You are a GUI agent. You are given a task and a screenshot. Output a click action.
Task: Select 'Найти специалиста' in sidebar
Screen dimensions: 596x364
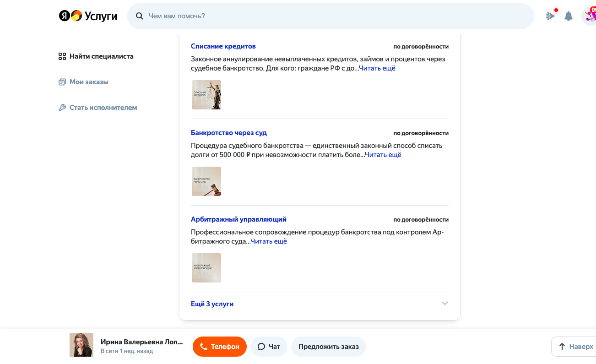[101, 56]
